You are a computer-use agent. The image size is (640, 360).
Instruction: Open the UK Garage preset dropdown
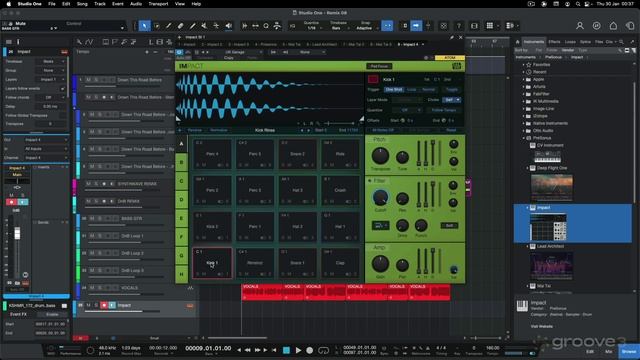coord(244,52)
